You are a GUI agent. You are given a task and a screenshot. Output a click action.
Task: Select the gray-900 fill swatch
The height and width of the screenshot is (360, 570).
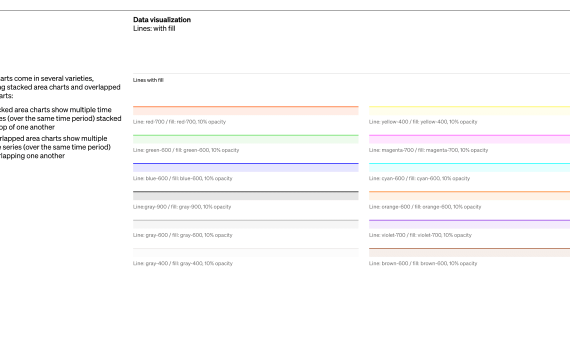click(246, 196)
